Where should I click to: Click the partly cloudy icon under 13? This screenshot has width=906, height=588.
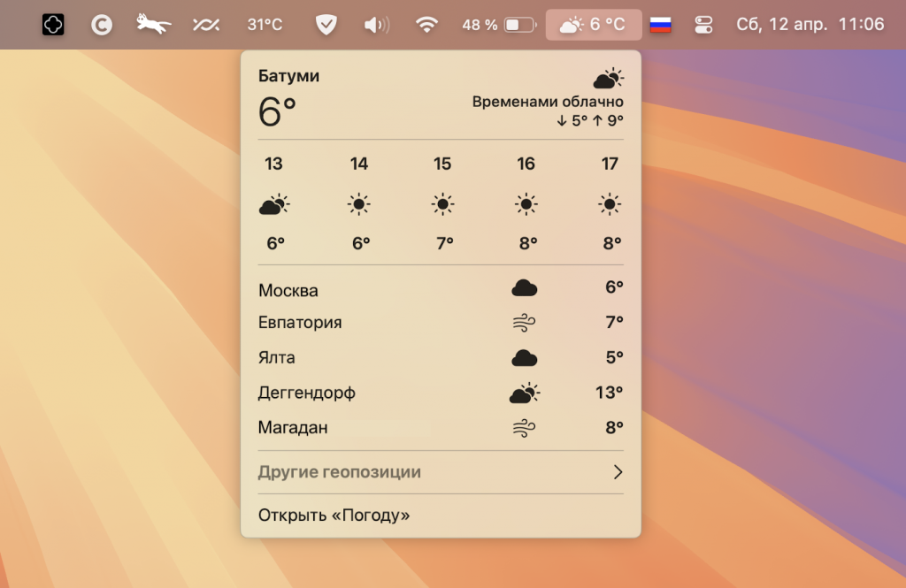click(x=274, y=204)
